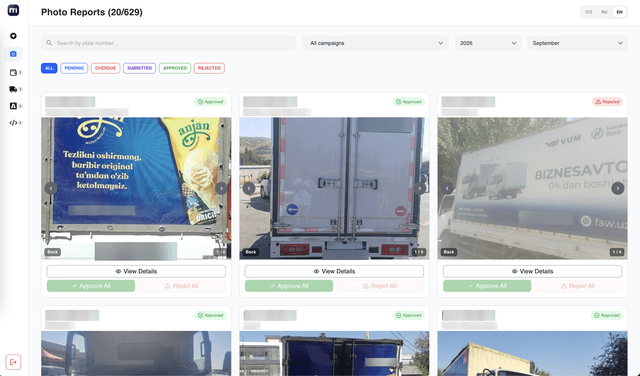Approve All on the anjan ice cream card
Screen dimensions: 640x376
[91, 286]
